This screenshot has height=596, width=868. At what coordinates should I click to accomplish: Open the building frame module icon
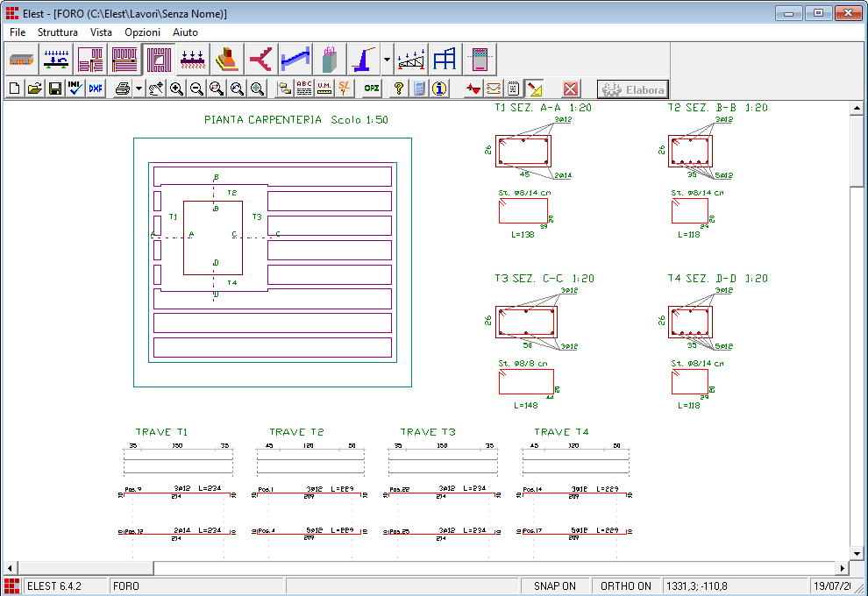pyautogui.click(x=445, y=60)
